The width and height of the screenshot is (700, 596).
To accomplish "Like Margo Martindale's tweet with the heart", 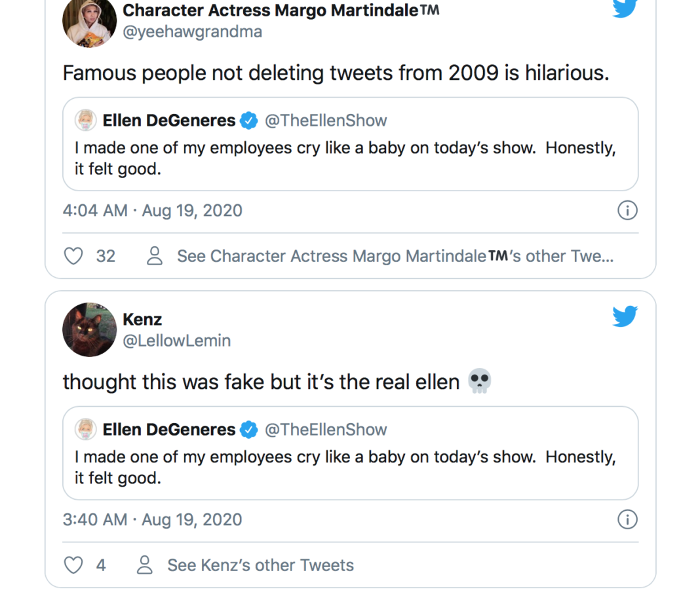I will pos(73,256).
